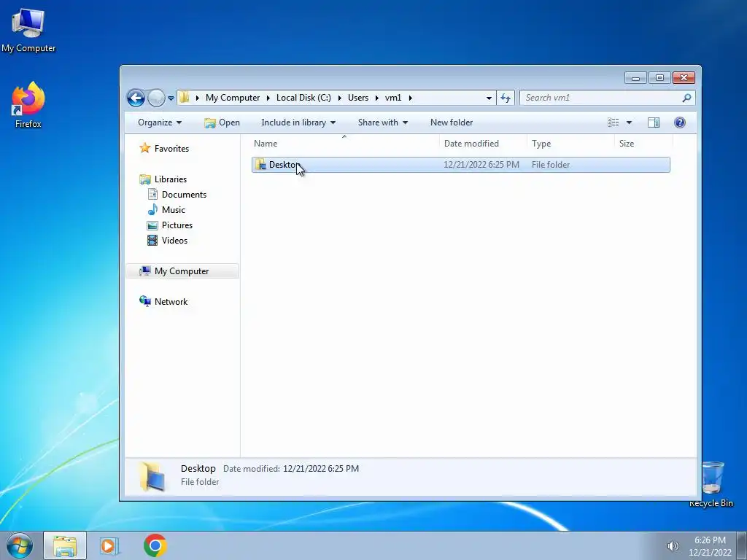
Task: Open Include in library menu
Action: pos(298,122)
